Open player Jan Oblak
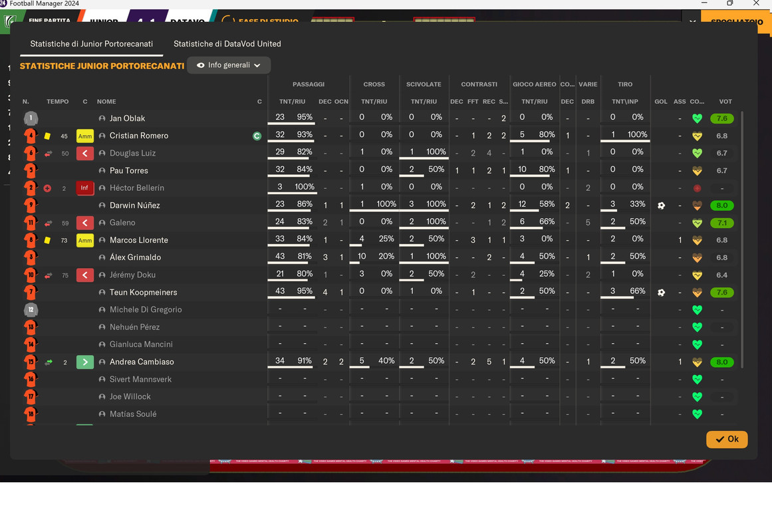 pos(127,118)
